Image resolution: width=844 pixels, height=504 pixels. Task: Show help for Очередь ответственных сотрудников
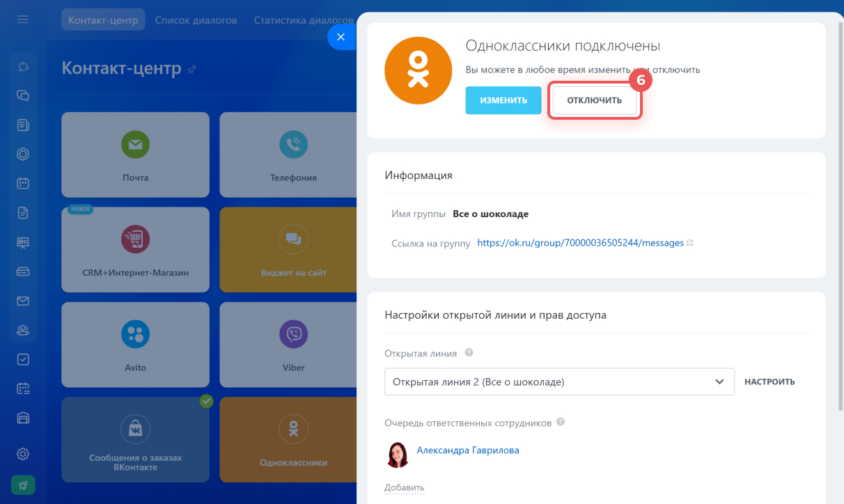pos(561,423)
